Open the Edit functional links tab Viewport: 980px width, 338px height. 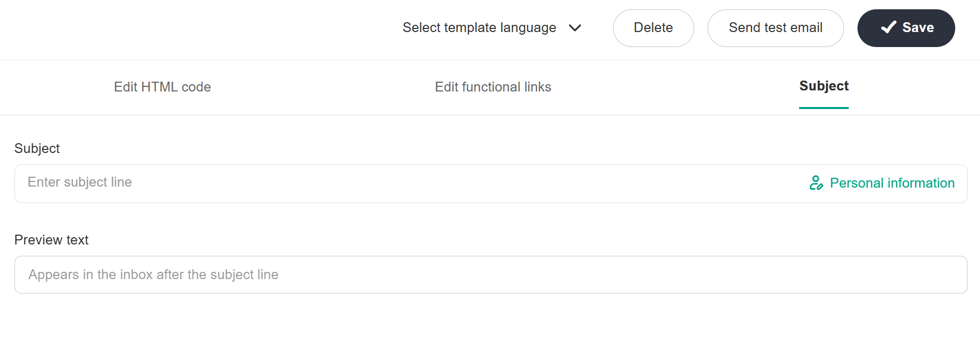click(x=493, y=87)
